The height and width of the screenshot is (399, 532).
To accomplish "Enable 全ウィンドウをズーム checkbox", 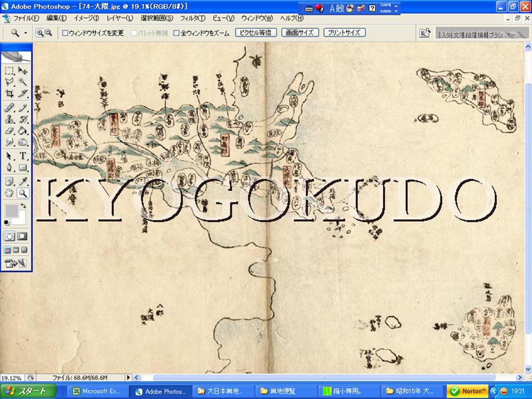I will pos(176,33).
